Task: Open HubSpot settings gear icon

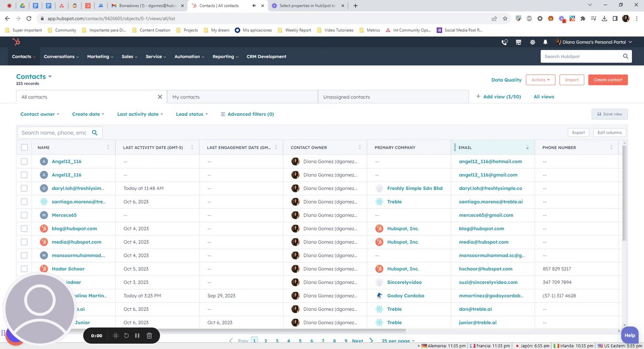Action: tap(533, 42)
